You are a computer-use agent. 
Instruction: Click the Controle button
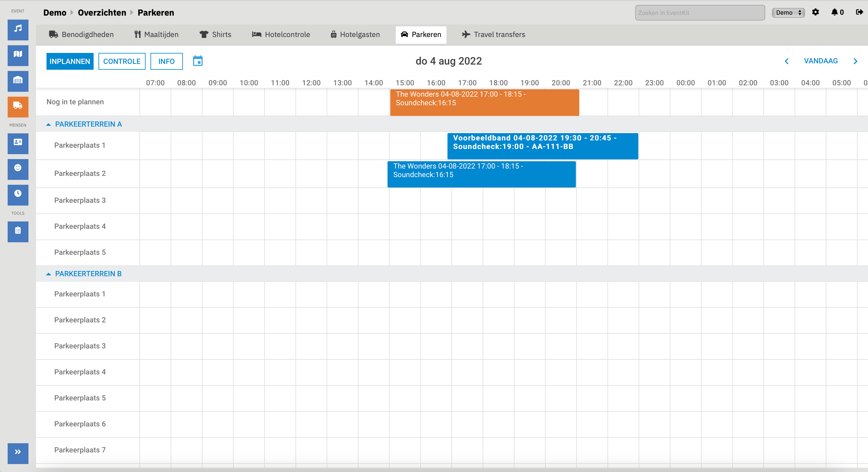coord(122,61)
